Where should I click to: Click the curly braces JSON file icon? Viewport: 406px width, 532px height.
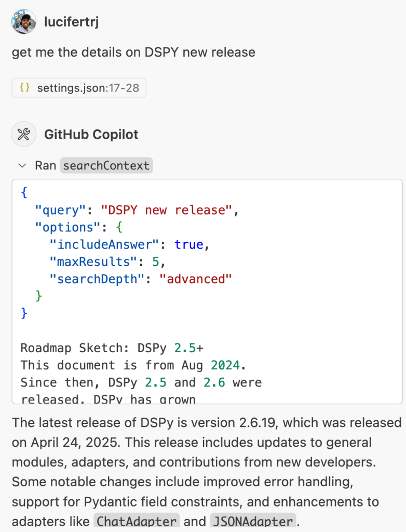[25, 87]
